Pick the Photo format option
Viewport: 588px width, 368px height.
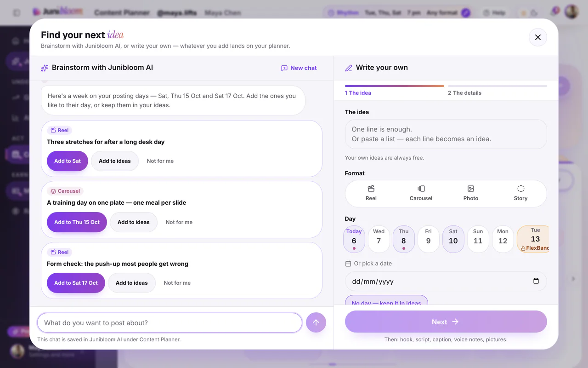(x=471, y=193)
